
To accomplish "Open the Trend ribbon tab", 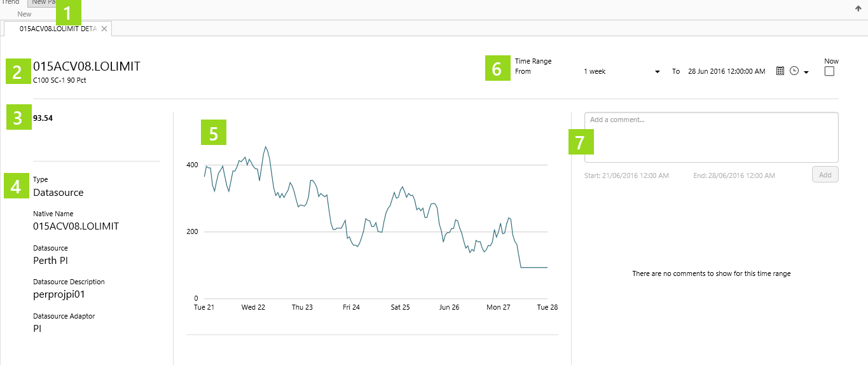I will pyautogui.click(x=10, y=3).
